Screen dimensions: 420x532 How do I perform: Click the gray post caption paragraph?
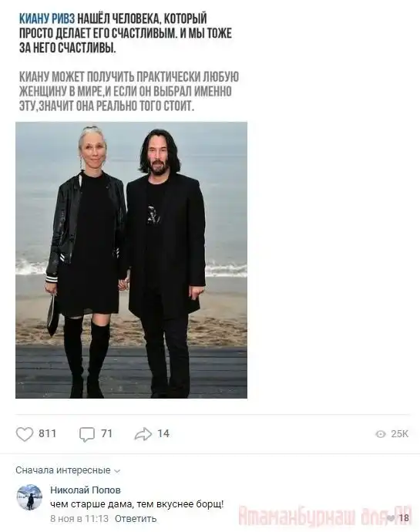click(x=129, y=92)
